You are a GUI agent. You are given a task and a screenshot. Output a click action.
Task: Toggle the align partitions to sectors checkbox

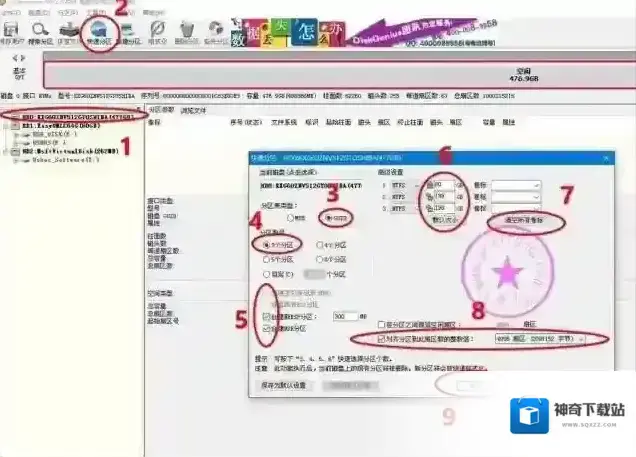point(381,340)
